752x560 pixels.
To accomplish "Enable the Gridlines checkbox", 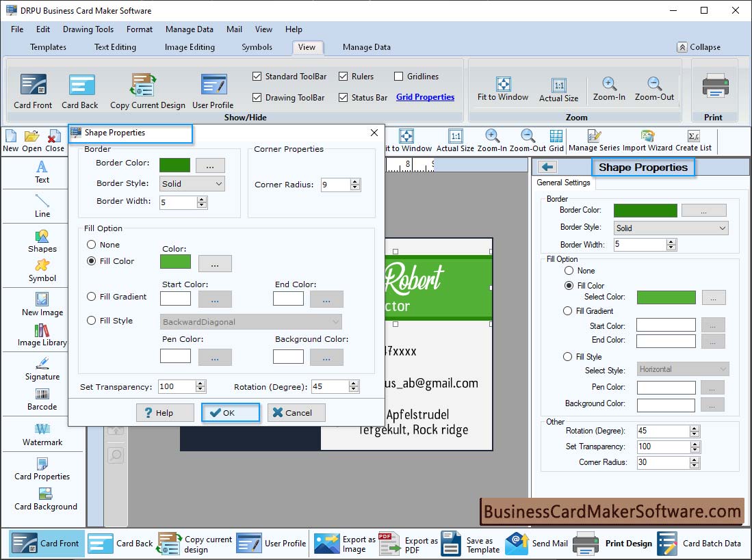I will (398, 76).
